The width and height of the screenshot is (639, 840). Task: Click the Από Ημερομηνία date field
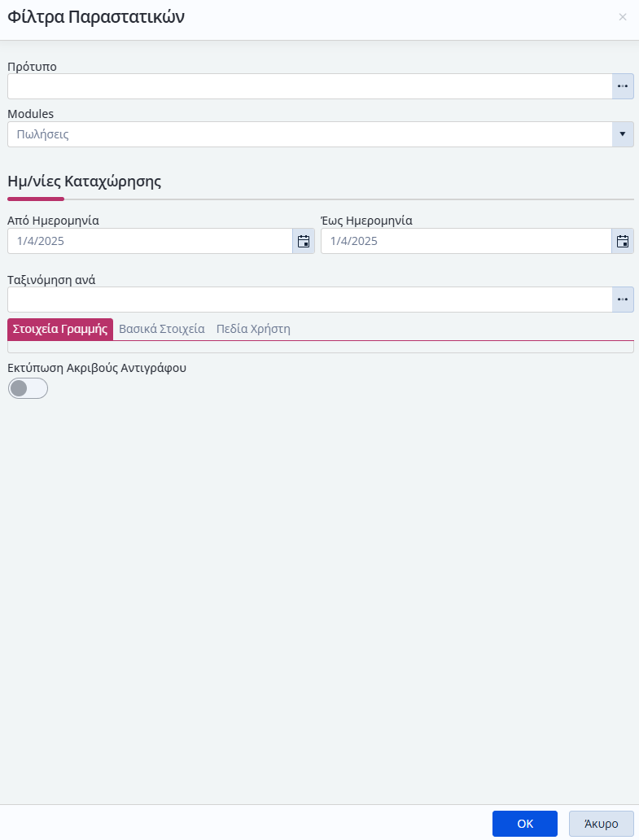pos(150,241)
